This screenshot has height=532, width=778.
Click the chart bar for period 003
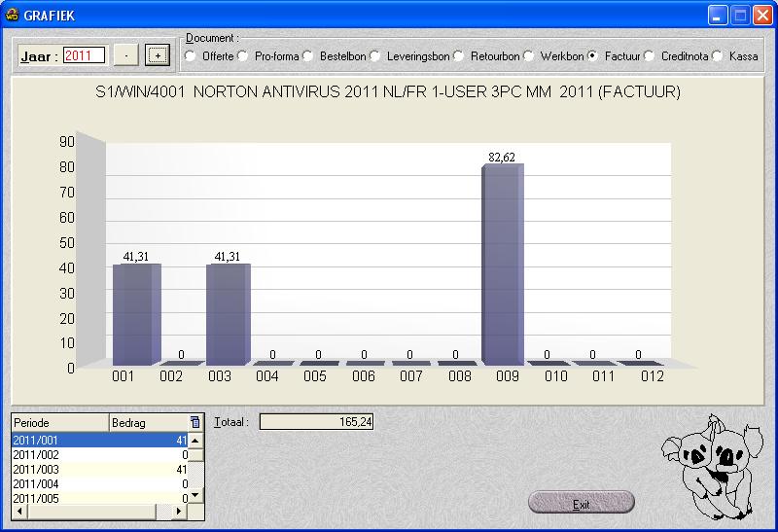click(x=228, y=315)
